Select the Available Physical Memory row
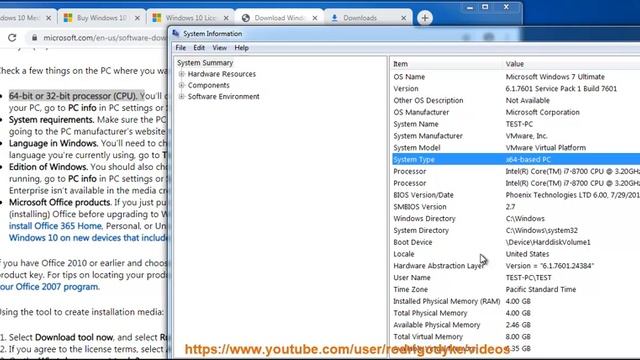 pyautogui.click(x=516, y=325)
